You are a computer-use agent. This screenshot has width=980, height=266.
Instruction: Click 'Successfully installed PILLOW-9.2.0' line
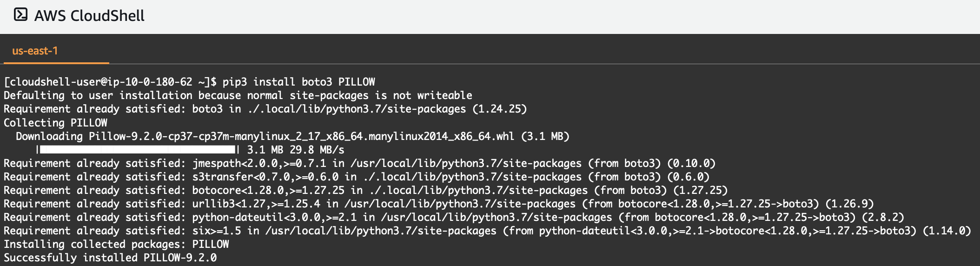[x=110, y=258]
